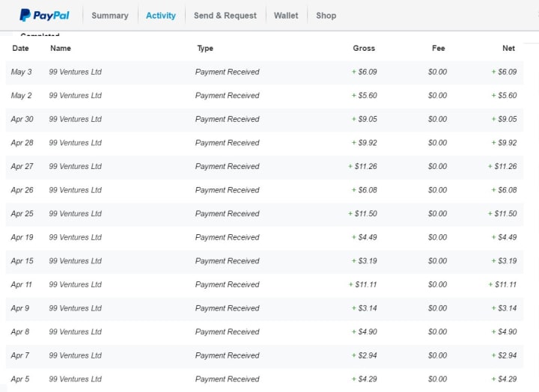Select the Apr 25 date entry
The width and height of the screenshot is (539, 392).
tap(22, 214)
